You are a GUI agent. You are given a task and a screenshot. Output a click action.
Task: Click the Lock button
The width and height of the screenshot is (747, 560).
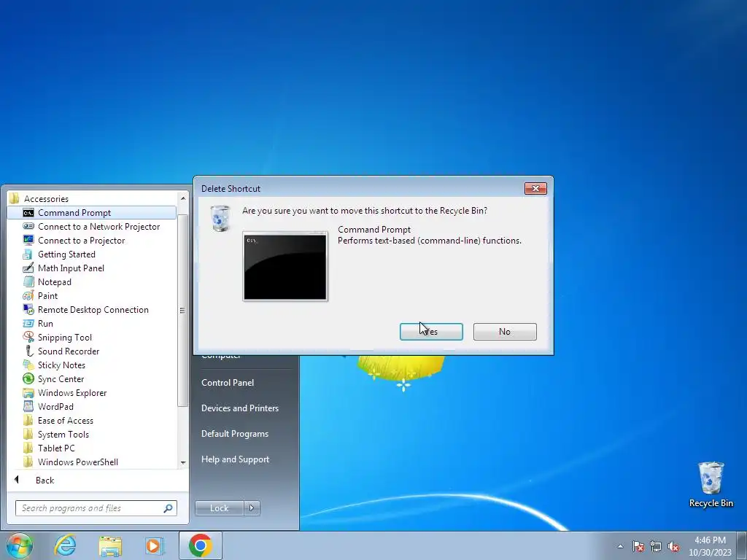(x=219, y=508)
